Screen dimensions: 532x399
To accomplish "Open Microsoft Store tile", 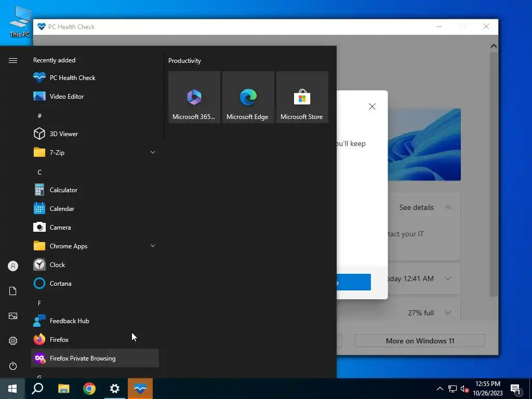I will pyautogui.click(x=302, y=97).
